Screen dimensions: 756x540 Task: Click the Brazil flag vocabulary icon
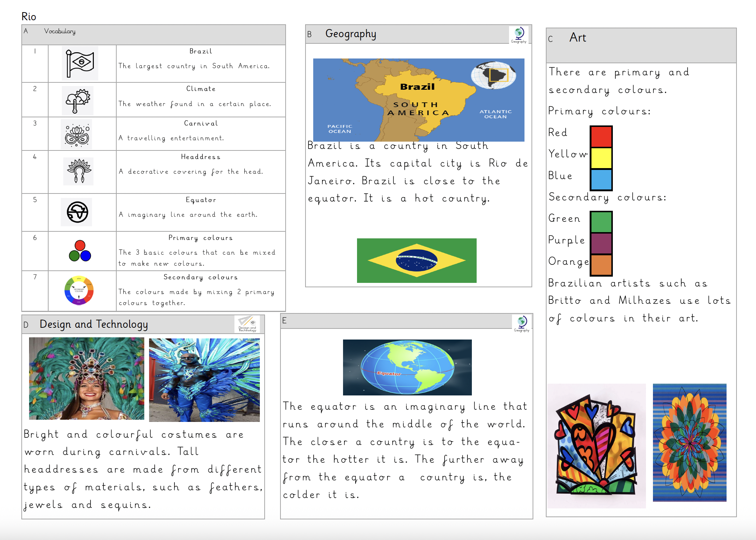pyautogui.click(x=80, y=63)
